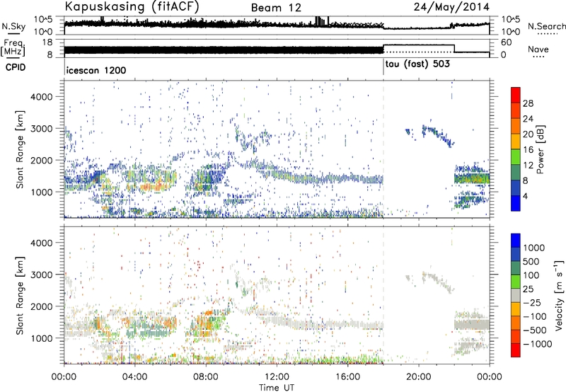Click the red bottom of the velocity colorbar
This screenshot has height=392, width=566.
pos(516,350)
